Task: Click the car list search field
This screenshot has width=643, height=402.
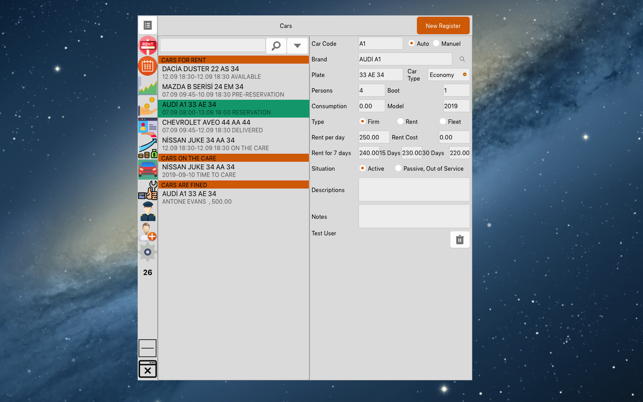Action: coord(212,46)
